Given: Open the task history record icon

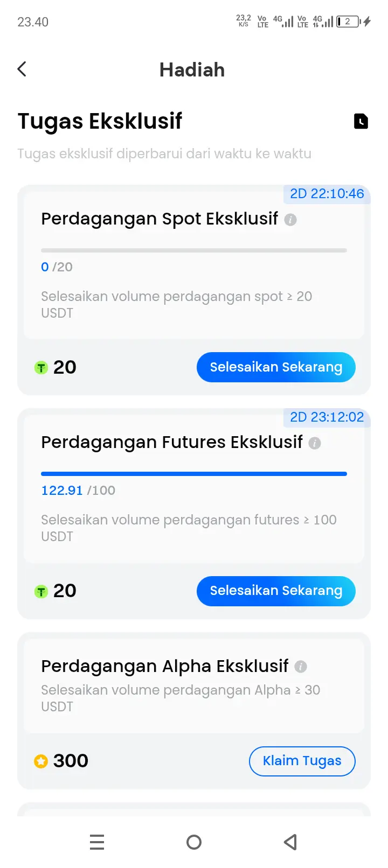Looking at the screenshot, I should 361,121.
